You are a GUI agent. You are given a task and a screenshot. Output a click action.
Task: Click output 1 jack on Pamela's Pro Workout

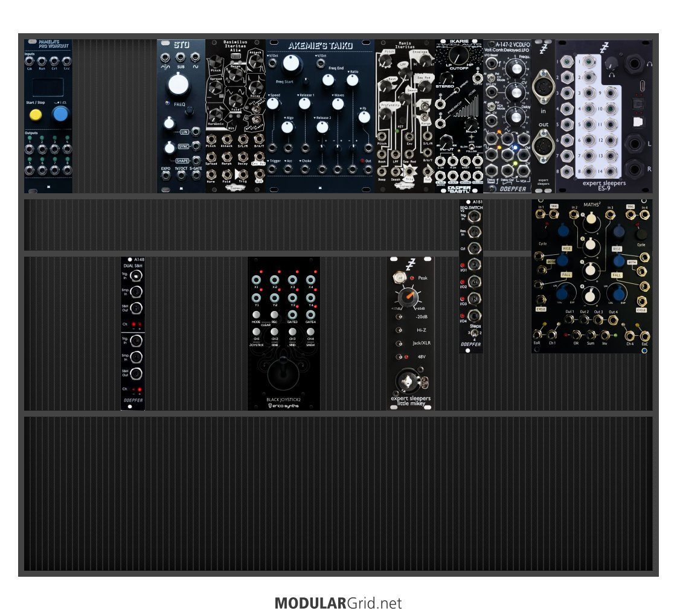tap(30, 149)
